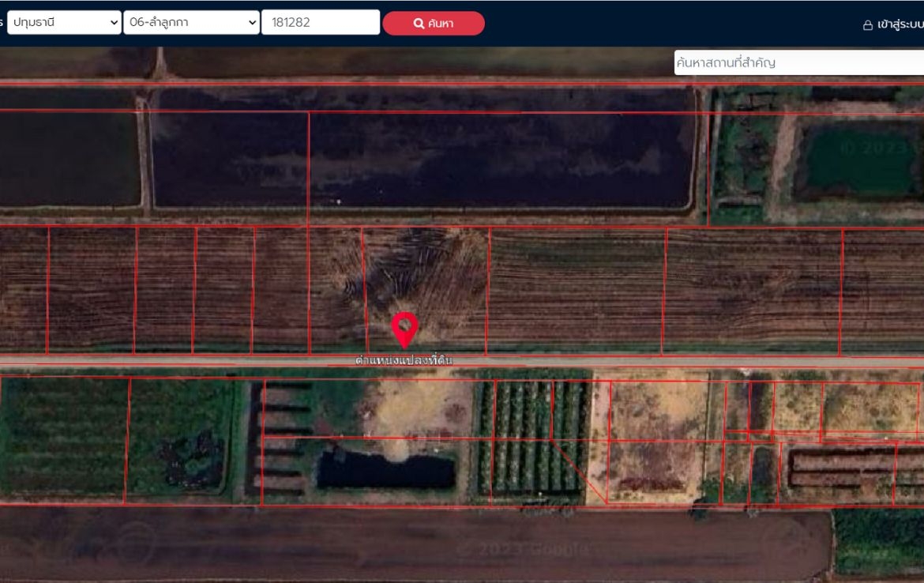Focus the parcel number field showing 181282
924x583 pixels.
coord(320,23)
